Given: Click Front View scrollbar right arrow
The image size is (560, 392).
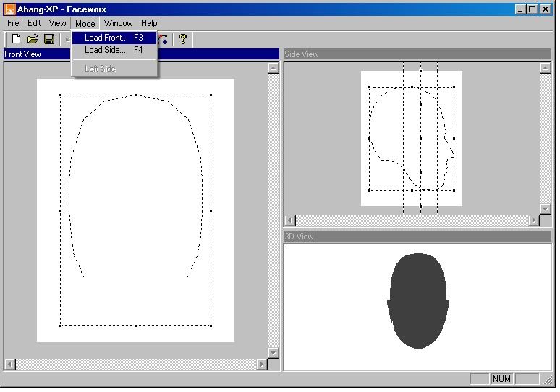Looking at the screenshot, I should (261, 365).
